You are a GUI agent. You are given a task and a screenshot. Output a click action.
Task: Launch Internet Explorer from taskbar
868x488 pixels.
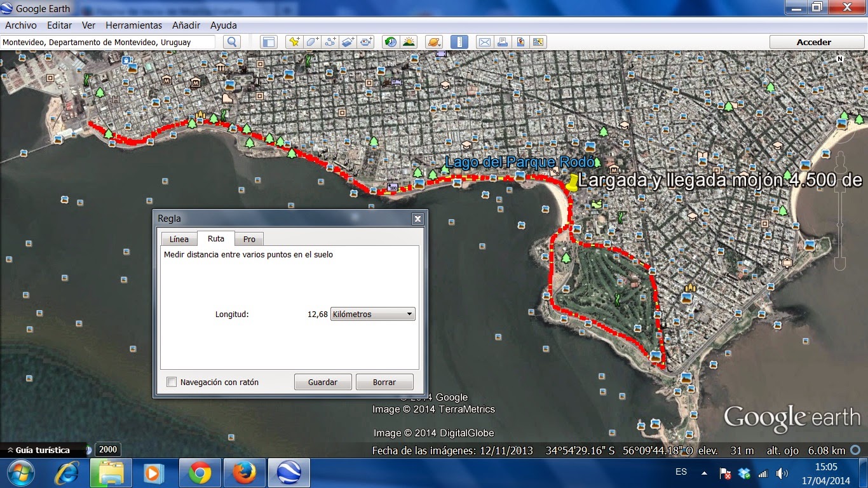[67, 473]
